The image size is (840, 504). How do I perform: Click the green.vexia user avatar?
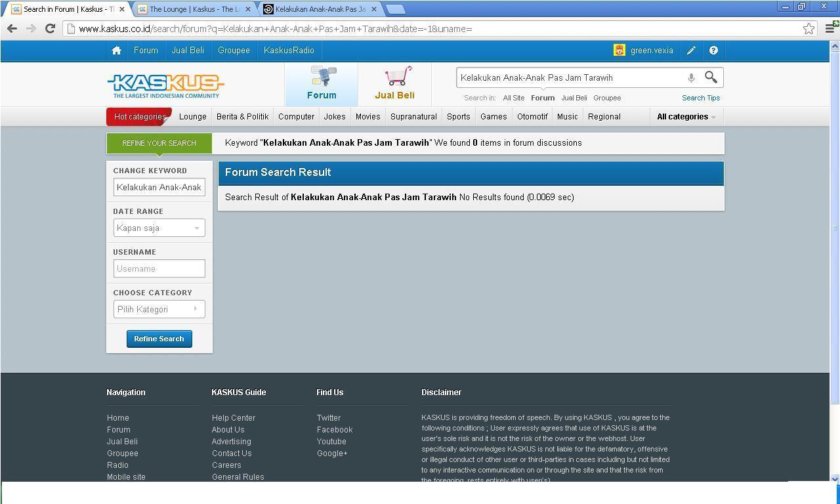(619, 51)
